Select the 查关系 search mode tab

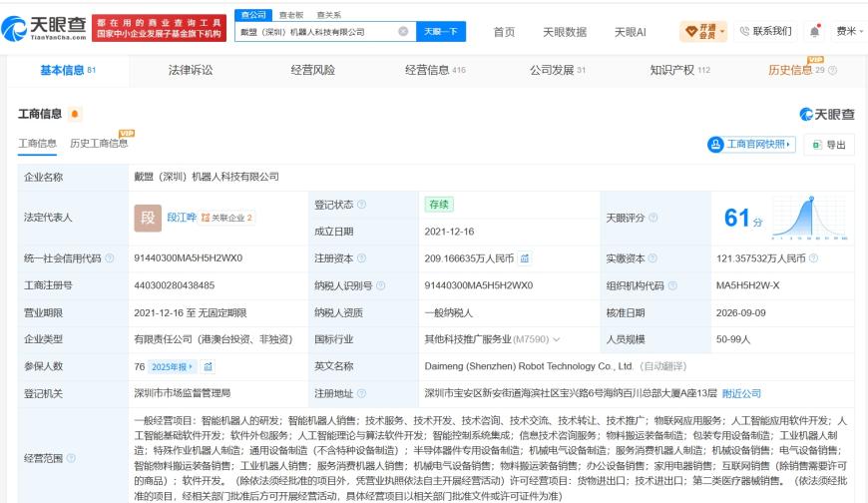coord(329,15)
